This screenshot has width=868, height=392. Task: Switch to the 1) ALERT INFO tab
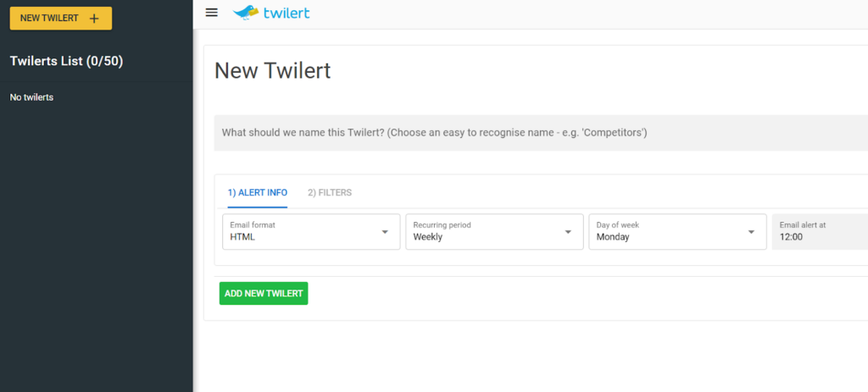[x=258, y=192]
